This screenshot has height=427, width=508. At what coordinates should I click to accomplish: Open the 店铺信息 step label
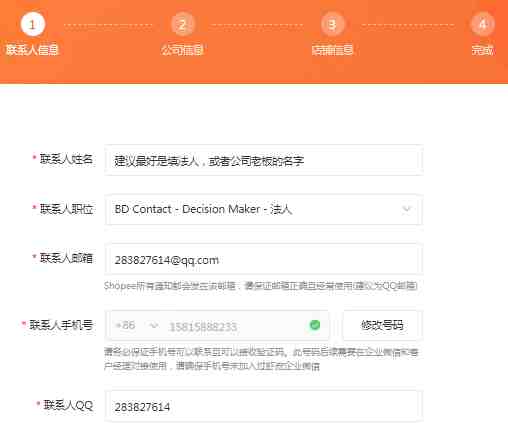[x=332, y=50]
